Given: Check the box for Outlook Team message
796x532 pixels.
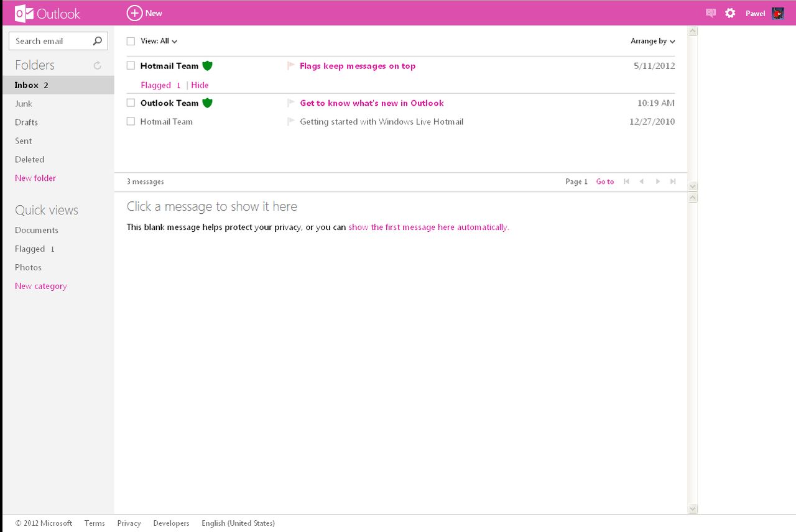Looking at the screenshot, I should point(131,103).
